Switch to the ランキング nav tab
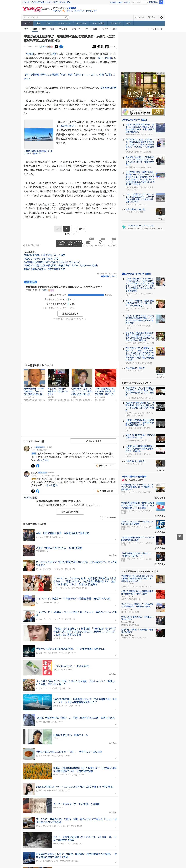Viewport: 186px width, 868px height. pyautogui.click(x=115, y=24)
